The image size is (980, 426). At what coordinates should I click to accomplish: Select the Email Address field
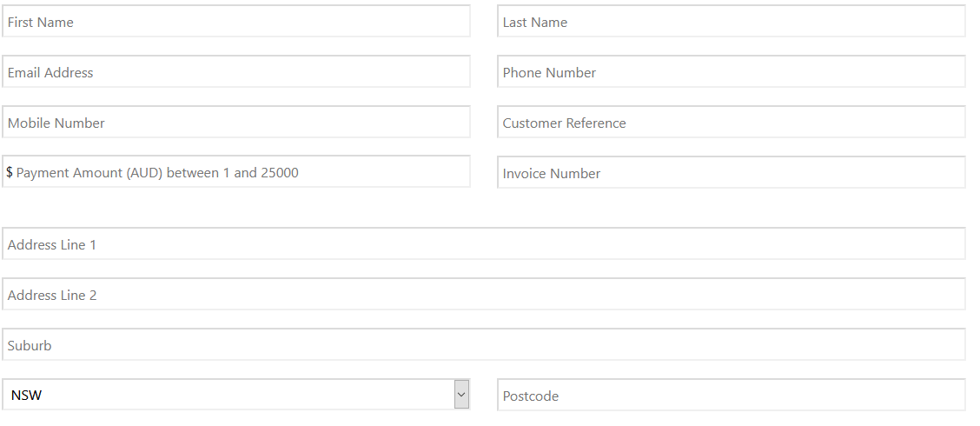pyautogui.click(x=236, y=72)
